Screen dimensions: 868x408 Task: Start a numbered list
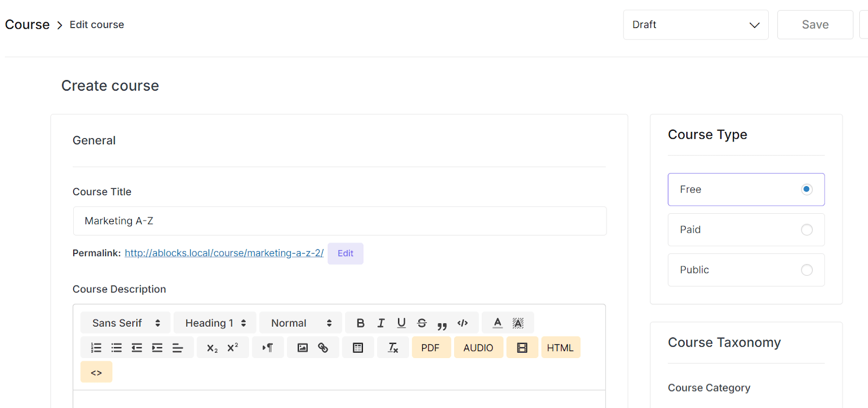pyautogui.click(x=96, y=348)
